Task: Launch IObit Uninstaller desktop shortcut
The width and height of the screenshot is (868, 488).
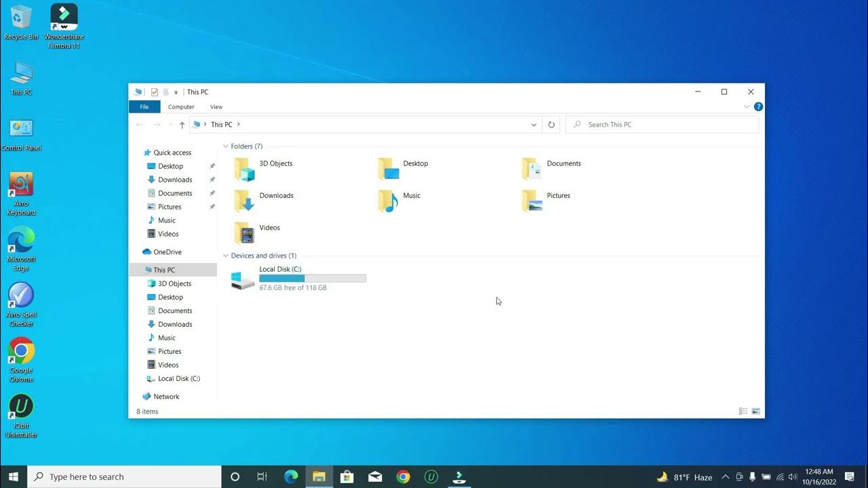Action: tap(21, 416)
